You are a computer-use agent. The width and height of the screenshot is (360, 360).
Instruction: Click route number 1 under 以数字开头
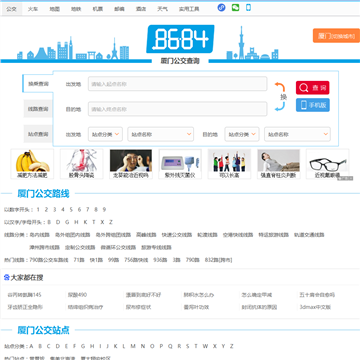[38, 209]
